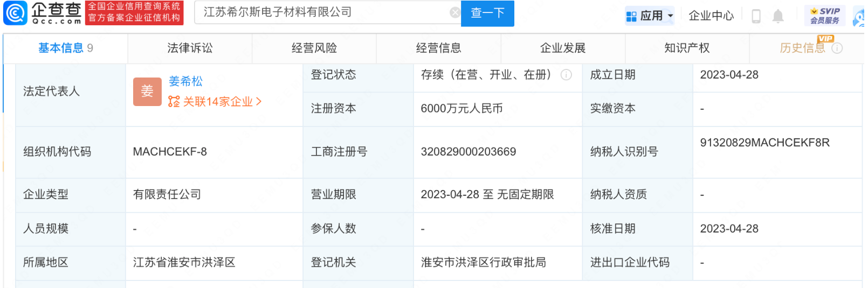Click the 组织机构代码 label cell
The width and height of the screenshot is (868, 288).
(x=71, y=152)
